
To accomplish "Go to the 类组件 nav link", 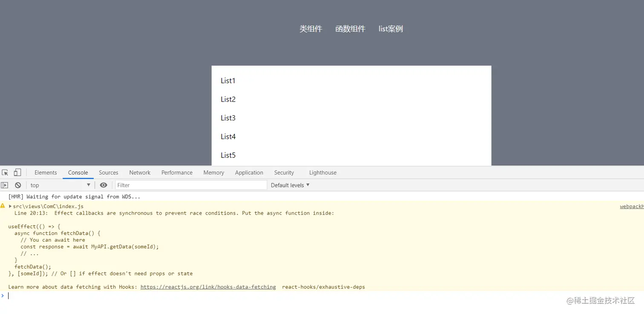I will click(x=311, y=29).
